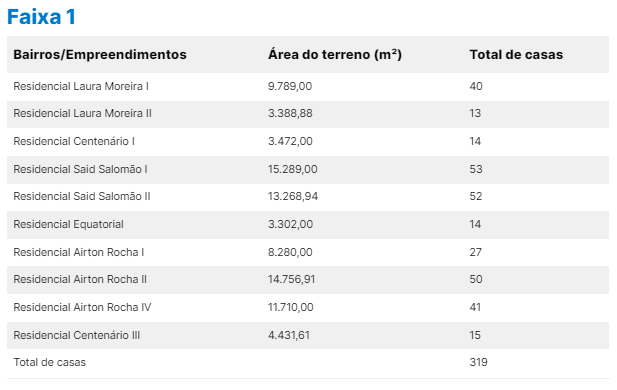Screen dimensions: 617x390
Task: Click the grand total value 319
Action: pos(478,362)
